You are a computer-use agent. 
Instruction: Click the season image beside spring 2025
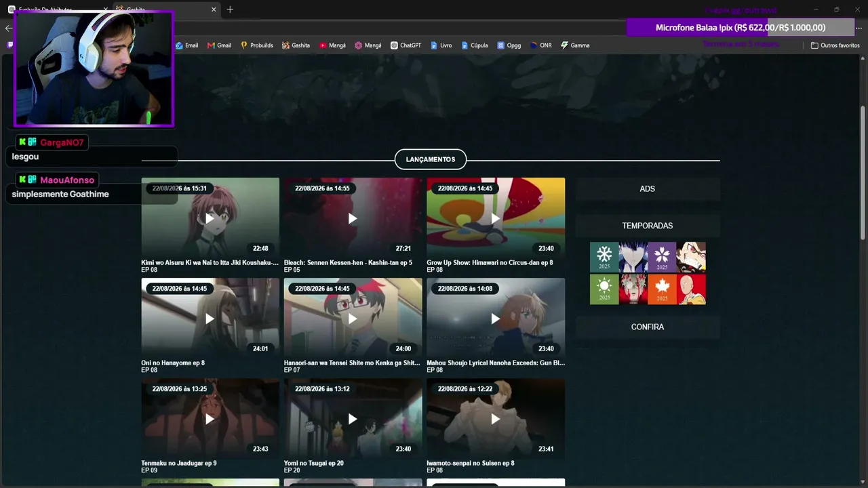tap(691, 257)
